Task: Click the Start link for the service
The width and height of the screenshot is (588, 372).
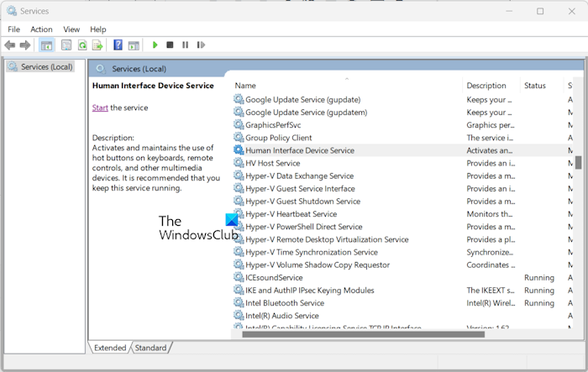Action: point(100,107)
